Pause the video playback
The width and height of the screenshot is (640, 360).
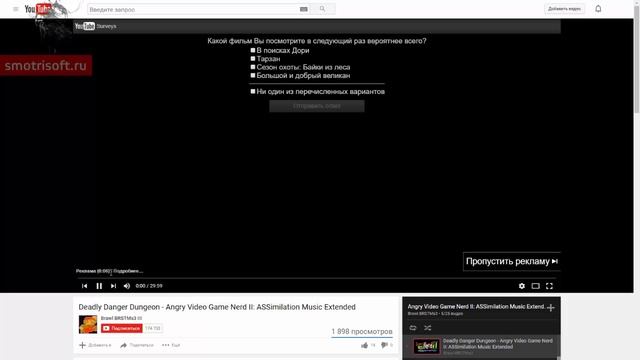click(x=99, y=286)
